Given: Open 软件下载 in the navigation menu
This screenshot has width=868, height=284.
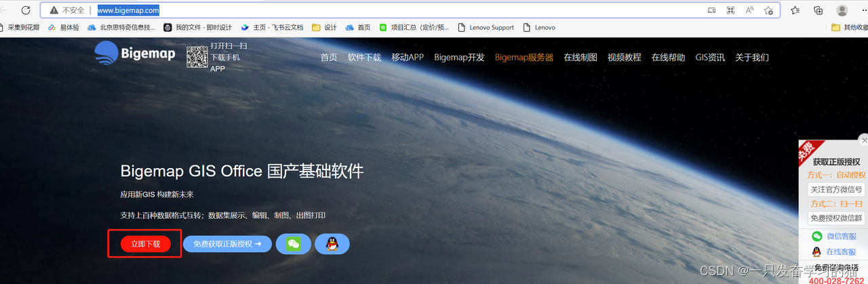Looking at the screenshot, I should [364, 58].
